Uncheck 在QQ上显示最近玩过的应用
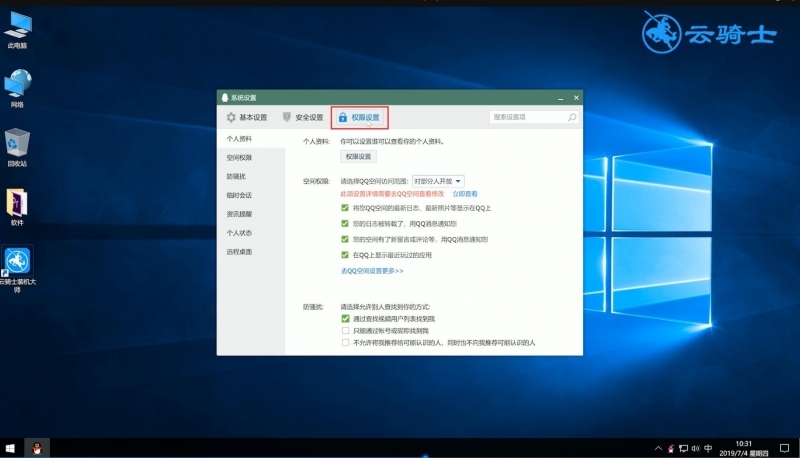 [x=345, y=255]
